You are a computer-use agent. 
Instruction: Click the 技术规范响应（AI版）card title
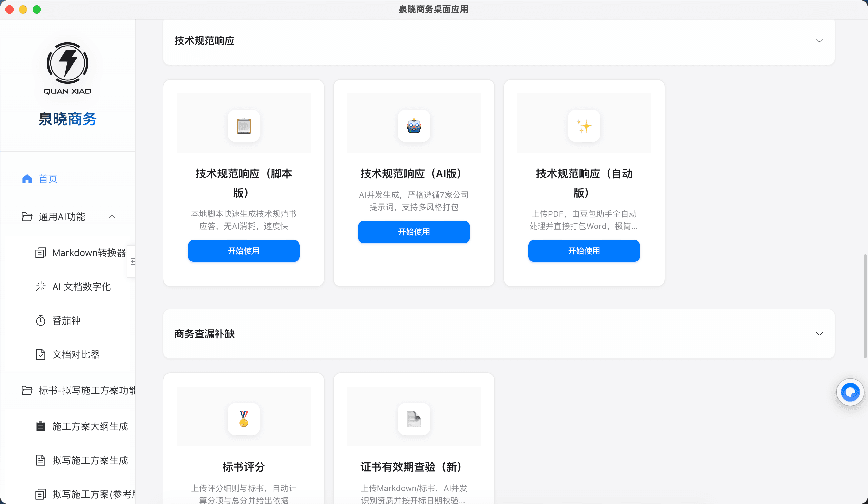(x=414, y=173)
